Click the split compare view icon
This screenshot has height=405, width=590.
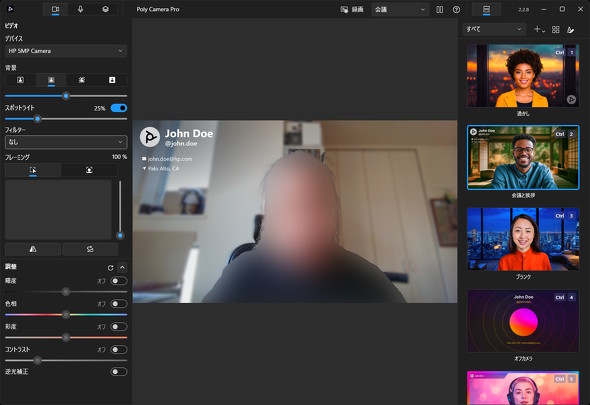pyautogui.click(x=439, y=9)
